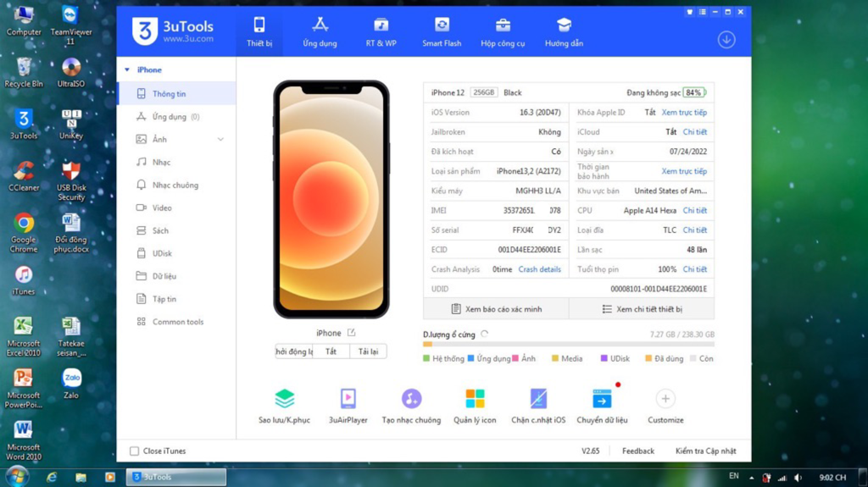Open Nhạc chuông in the sidebar

(177, 185)
